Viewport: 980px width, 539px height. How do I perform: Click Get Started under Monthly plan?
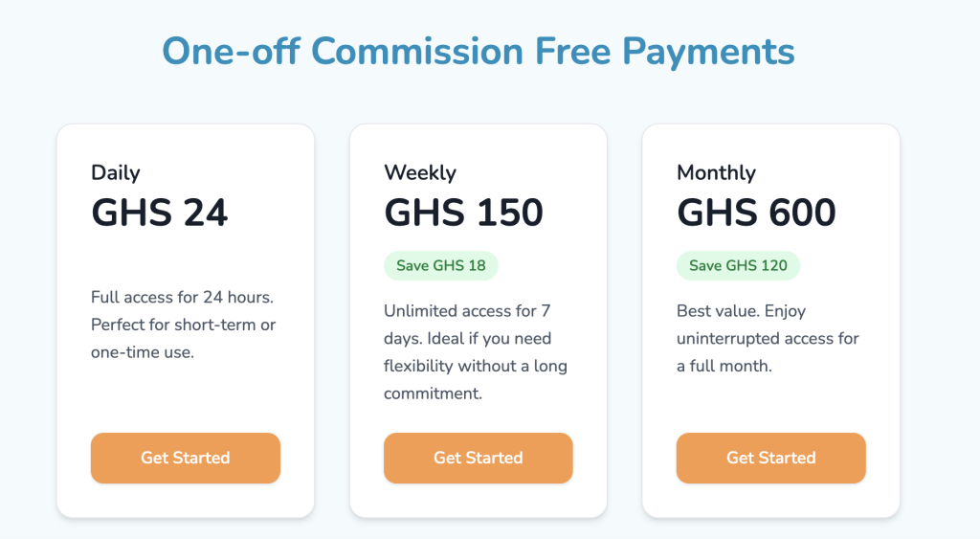(770, 458)
